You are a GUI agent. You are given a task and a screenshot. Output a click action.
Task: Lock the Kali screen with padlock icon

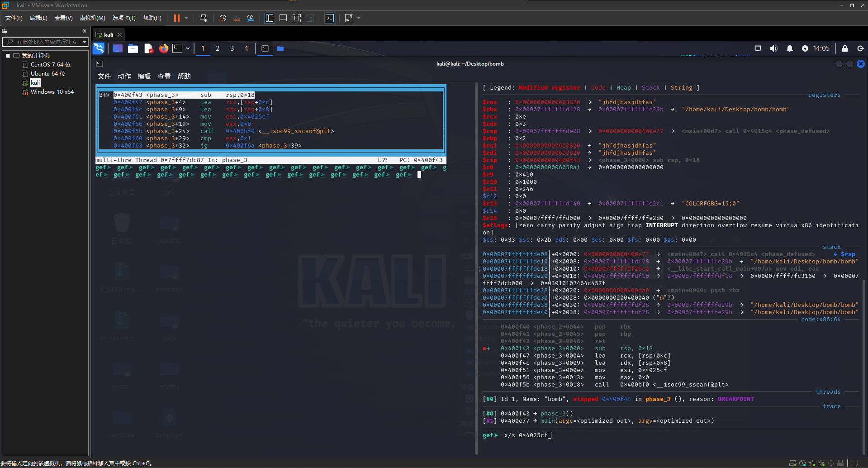pos(844,48)
